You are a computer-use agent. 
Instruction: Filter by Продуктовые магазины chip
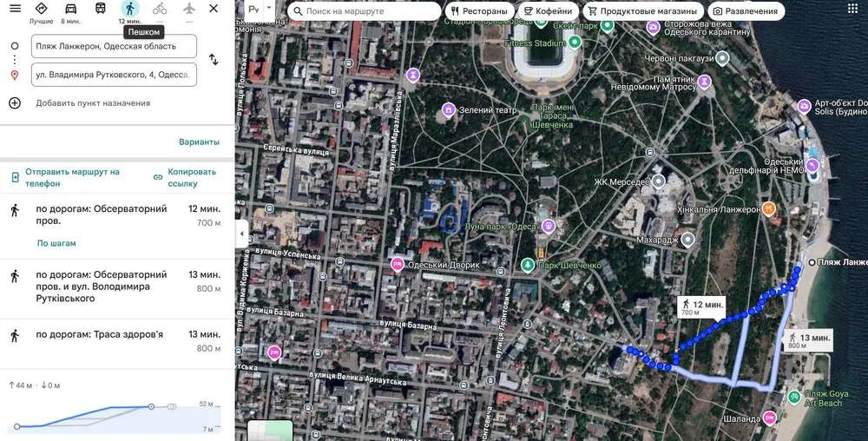642,11
